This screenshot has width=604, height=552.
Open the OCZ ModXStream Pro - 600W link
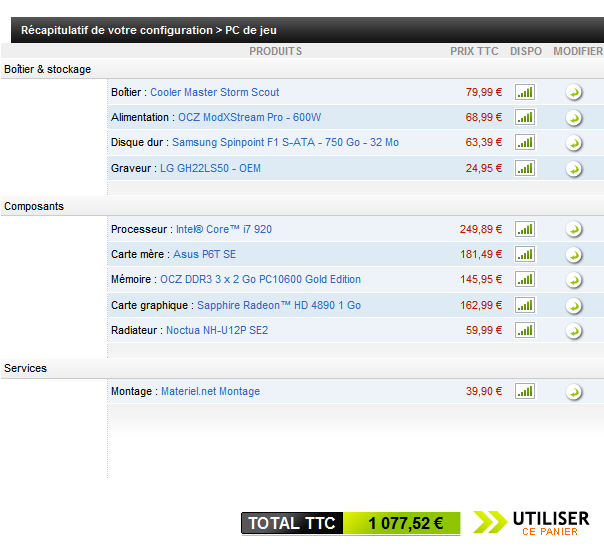(249, 117)
